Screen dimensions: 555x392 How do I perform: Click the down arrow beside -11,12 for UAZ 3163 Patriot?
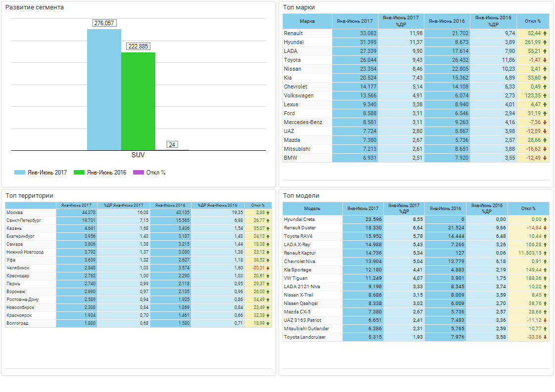tap(545, 320)
